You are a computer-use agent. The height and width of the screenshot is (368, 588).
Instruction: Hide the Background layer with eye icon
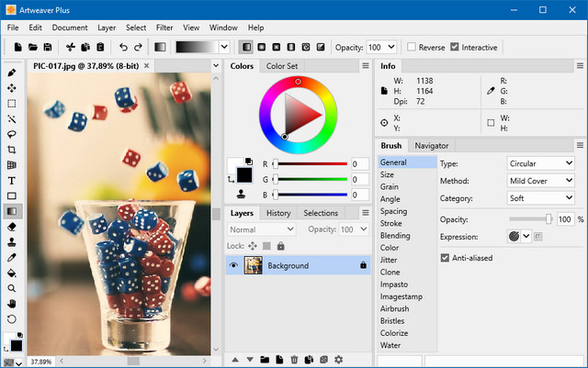tap(233, 265)
